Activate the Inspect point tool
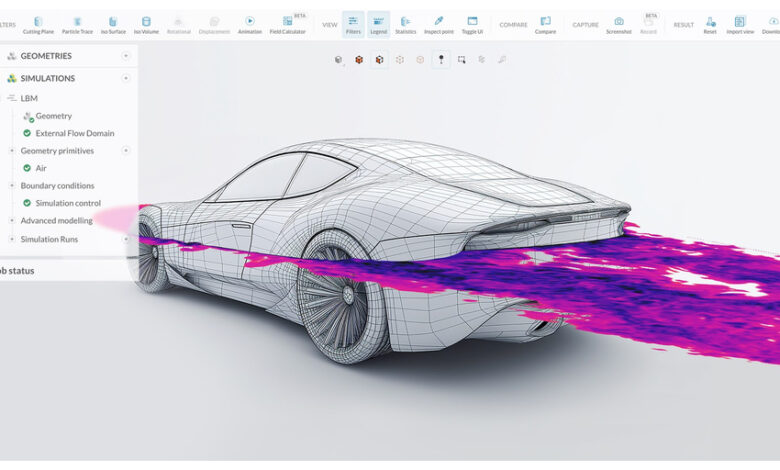This screenshot has width=780, height=470. click(438, 24)
